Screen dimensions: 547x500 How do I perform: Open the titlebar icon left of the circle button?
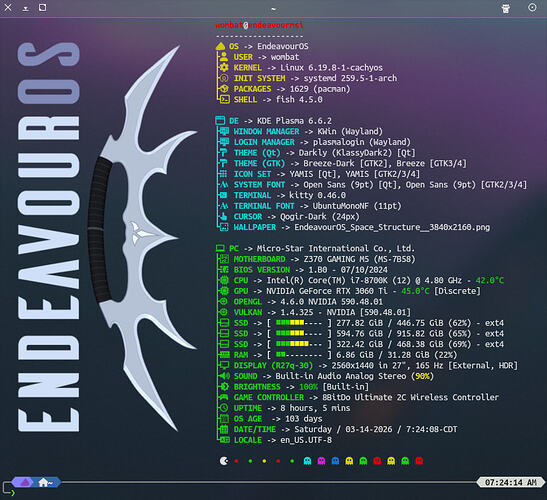coord(505,8)
